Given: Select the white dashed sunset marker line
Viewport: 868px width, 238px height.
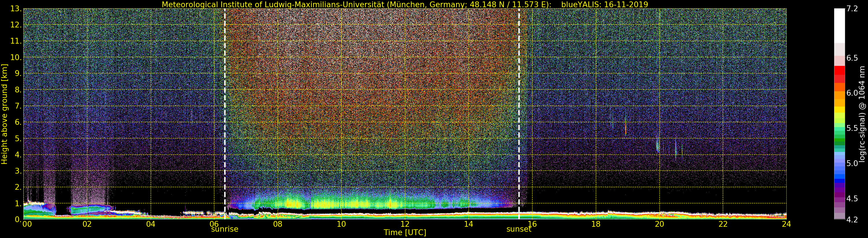Looking at the screenshot, I should (519, 114).
